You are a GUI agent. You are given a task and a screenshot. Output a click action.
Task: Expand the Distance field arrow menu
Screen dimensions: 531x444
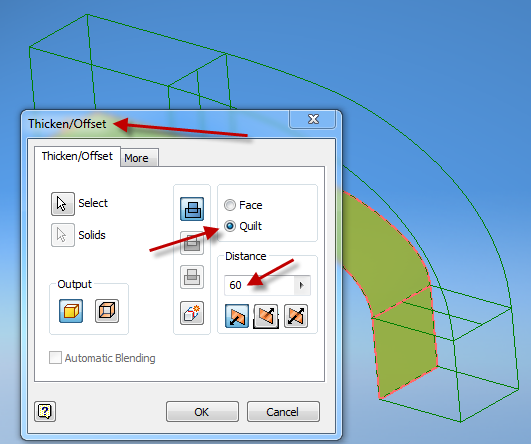coord(301,285)
